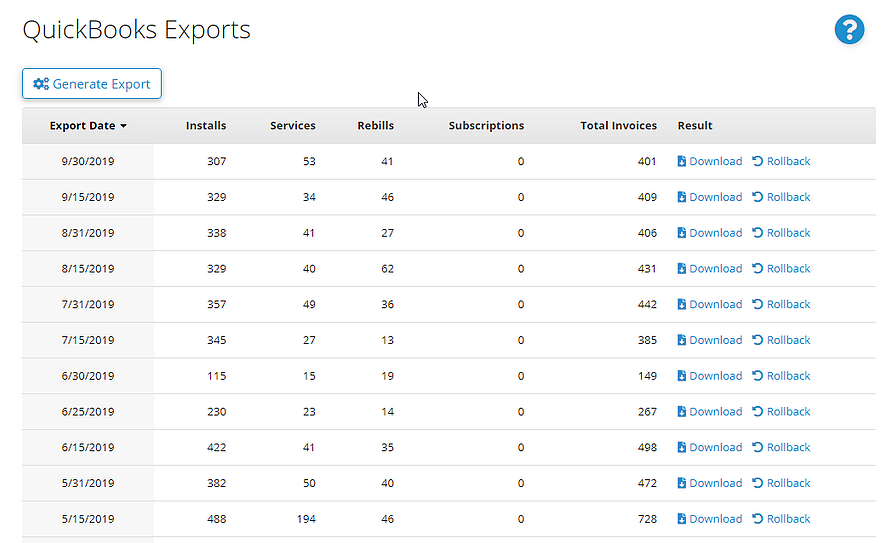Download the 6/25/2019 export file
887x543 pixels.
click(x=710, y=412)
